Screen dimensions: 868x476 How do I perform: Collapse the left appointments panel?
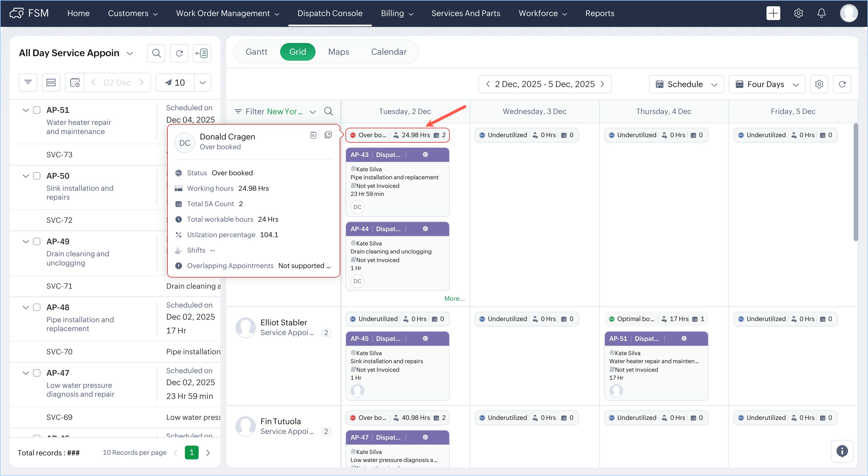(202, 53)
